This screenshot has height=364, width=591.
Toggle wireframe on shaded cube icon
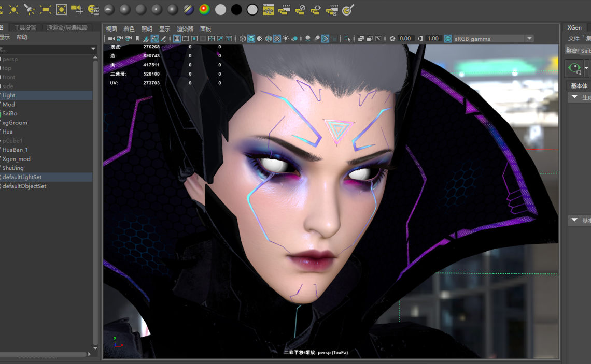269,39
